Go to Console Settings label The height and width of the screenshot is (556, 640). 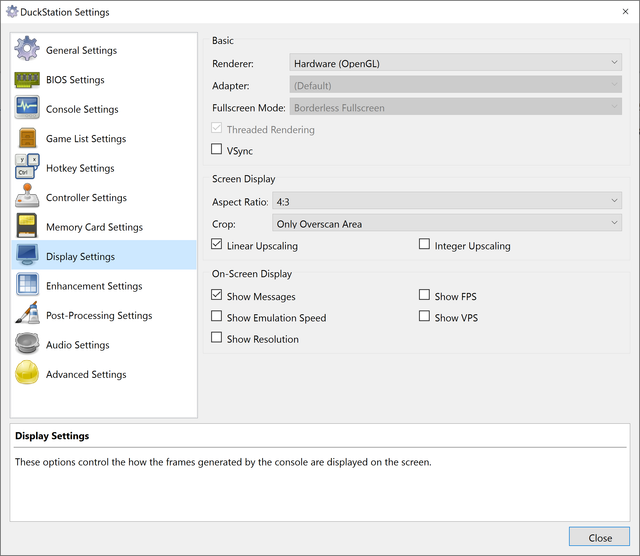pyautogui.click(x=82, y=109)
